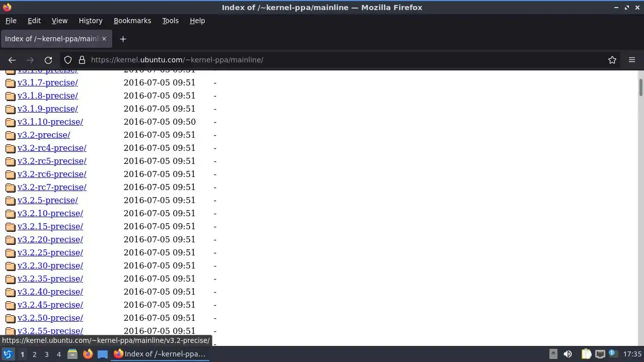Click the folder icon beside v3.1.10-precise
The height and width of the screenshot is (362, 644).
(x=10, y=122)
